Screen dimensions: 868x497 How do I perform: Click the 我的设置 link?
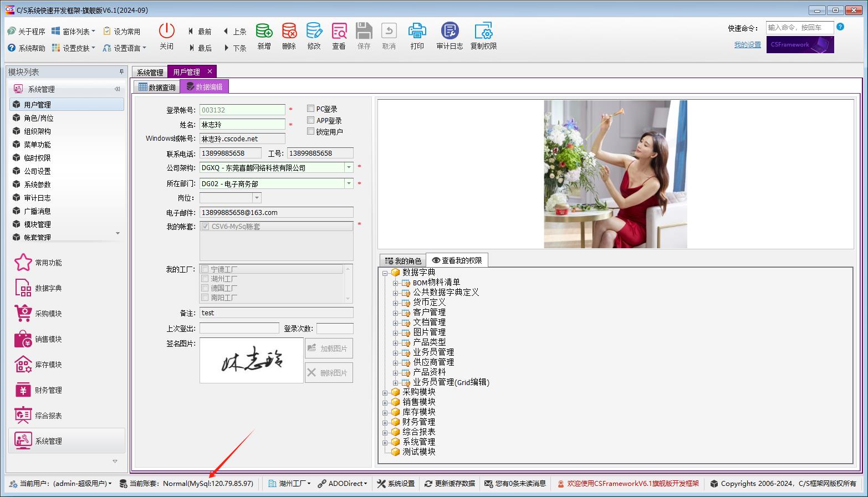tap(747, 45)
